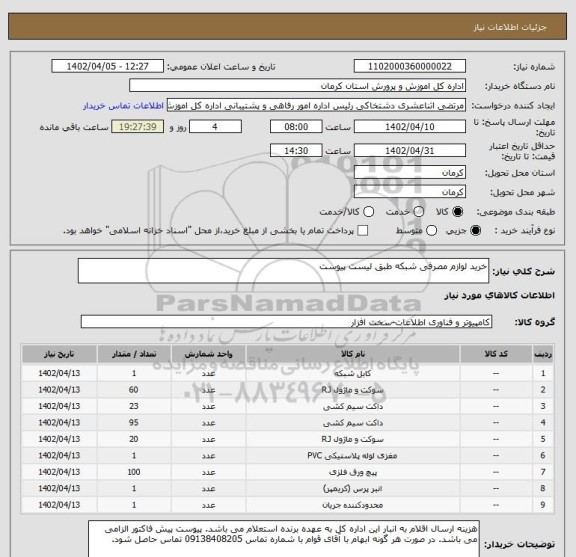The height and width of the screenshot is (557, 576).
Task: Click سوکت و ماژول RJ in row 5
Action: [x=353, y=439]
